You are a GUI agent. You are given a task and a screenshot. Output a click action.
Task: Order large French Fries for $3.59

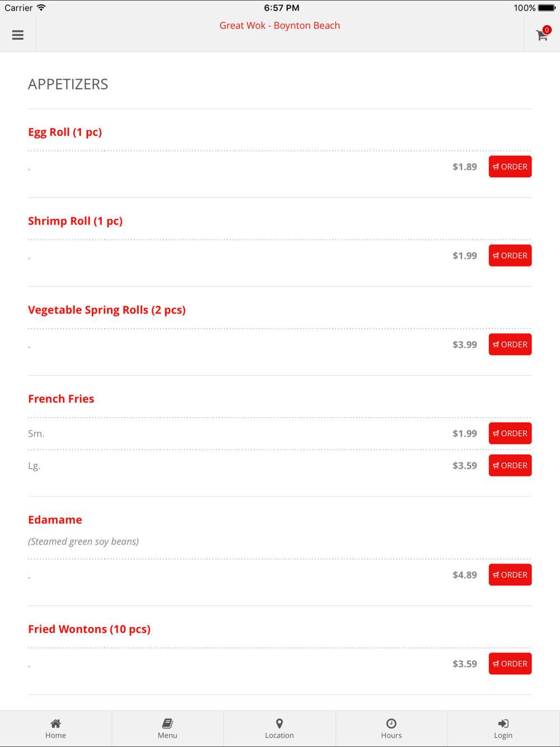[x=510, y=466]
